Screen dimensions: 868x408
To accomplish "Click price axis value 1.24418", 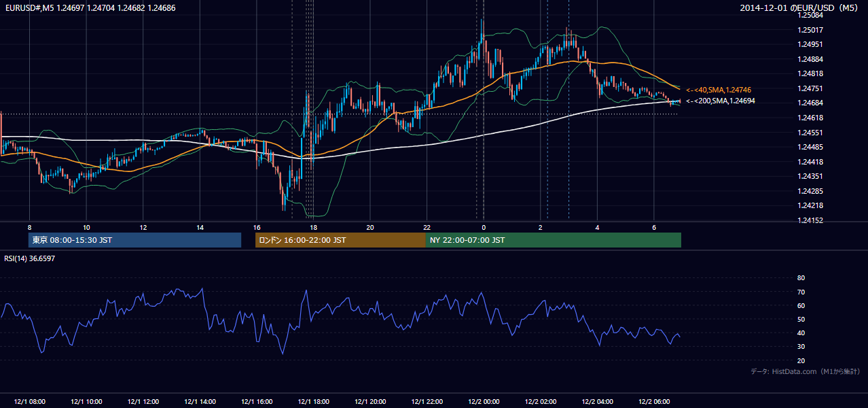I will [x=810, y=162].
